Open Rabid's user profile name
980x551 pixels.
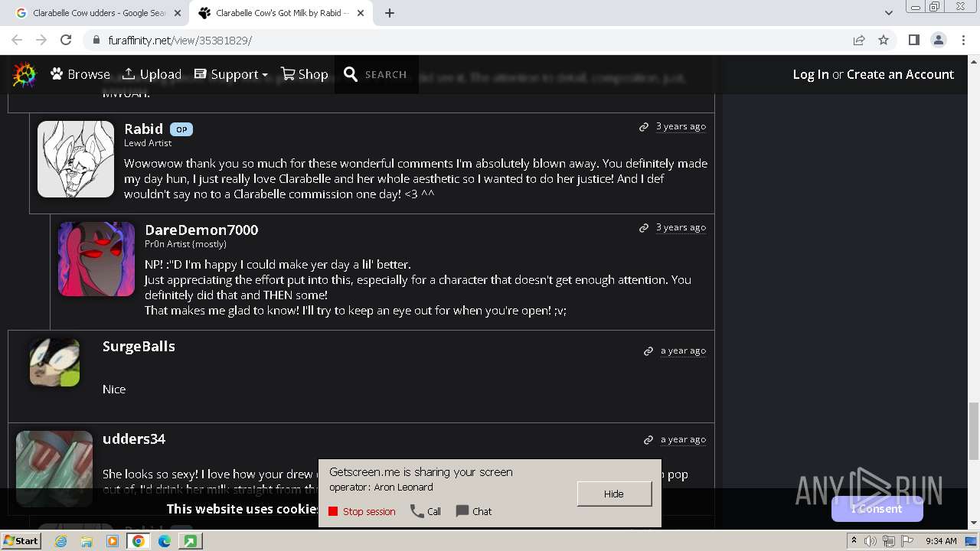pos(143,129)
